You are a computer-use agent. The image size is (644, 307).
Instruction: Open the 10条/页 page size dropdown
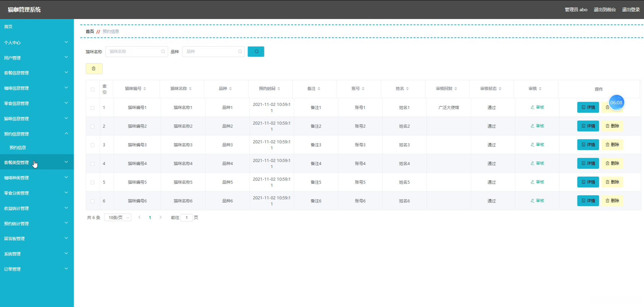[118, 218]
